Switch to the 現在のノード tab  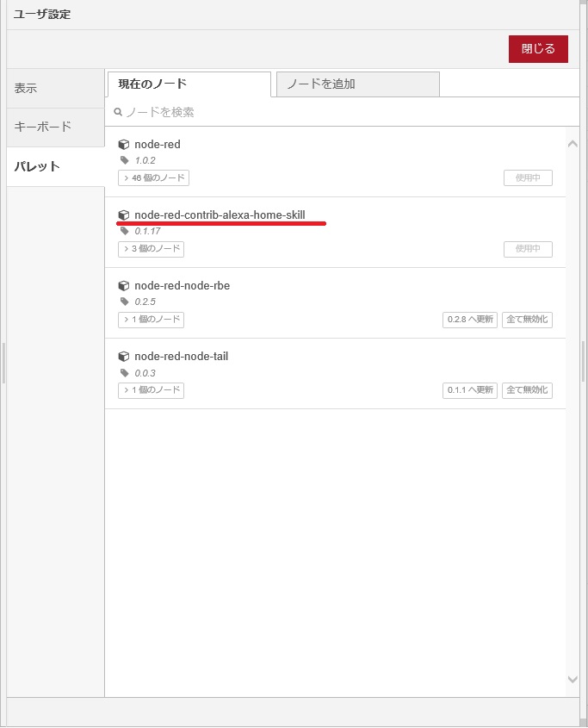pos(189,84)
